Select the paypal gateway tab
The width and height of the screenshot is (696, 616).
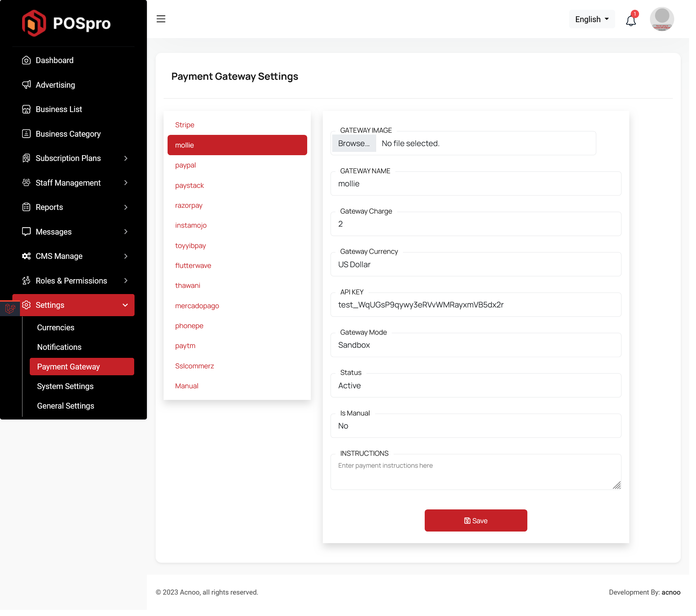[185, 165]
